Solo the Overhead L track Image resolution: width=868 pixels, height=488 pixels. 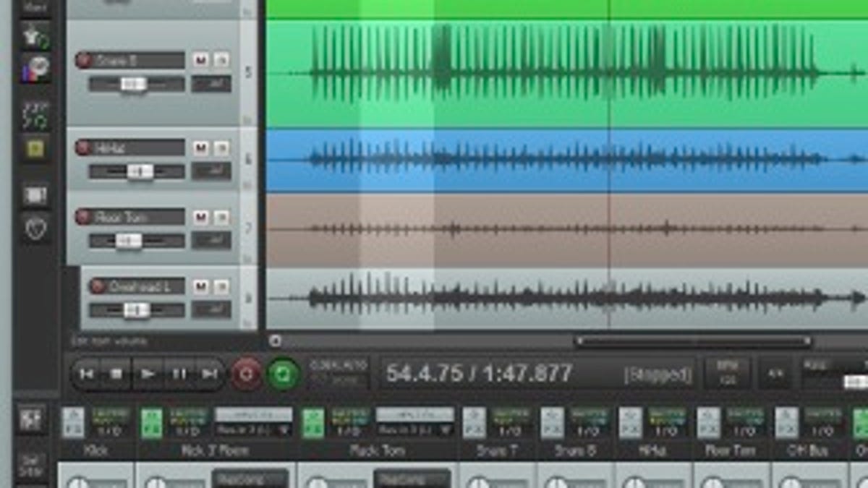tap(221, 286)
